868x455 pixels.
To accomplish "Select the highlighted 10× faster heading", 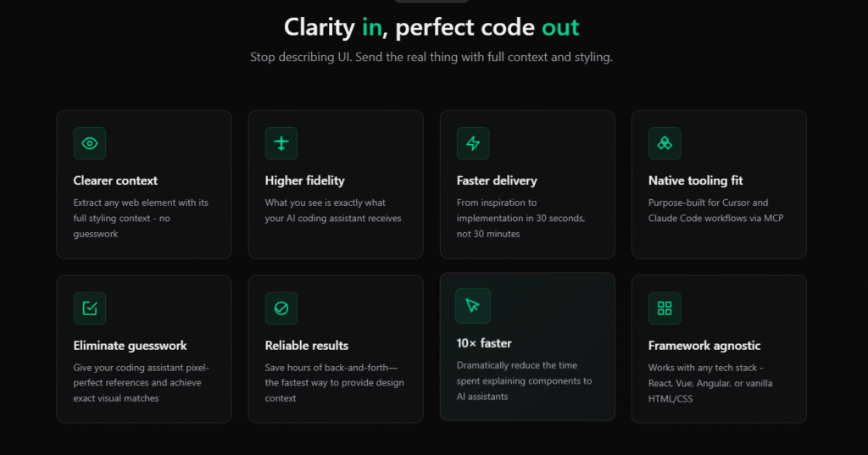I will click(484, 343).
